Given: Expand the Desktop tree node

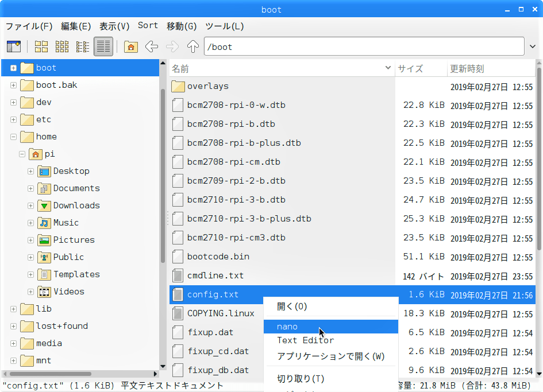Looking at the screenshot, I should [31, 171].
